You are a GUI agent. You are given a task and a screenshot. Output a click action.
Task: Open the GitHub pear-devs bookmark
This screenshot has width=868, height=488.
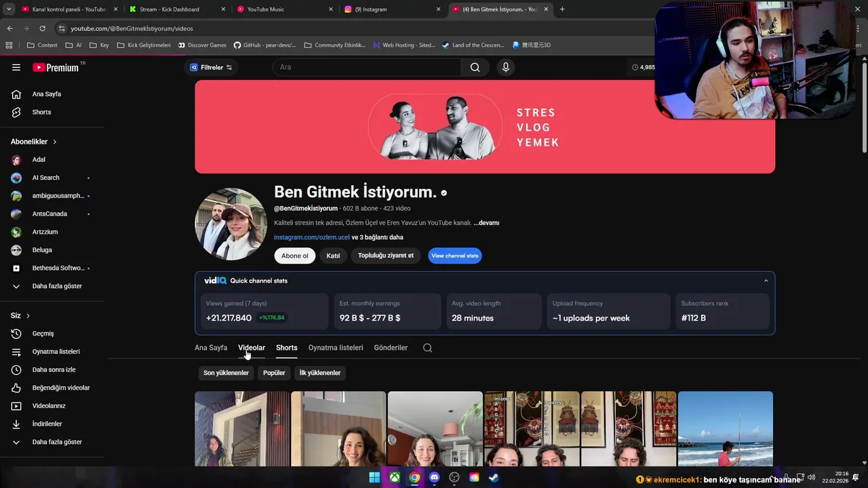[x=264, y=45]
